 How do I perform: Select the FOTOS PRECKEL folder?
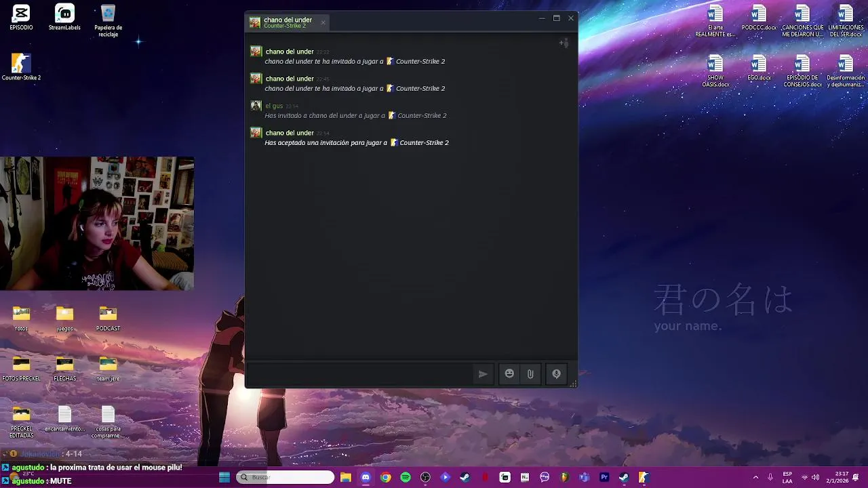point(21,369)
